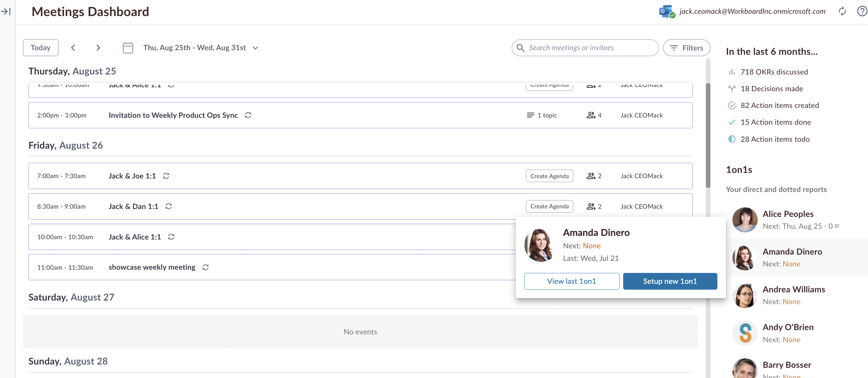Click 718 OKRs discussed stat
The height and width of the screenshot is (378, 868).
774,72
